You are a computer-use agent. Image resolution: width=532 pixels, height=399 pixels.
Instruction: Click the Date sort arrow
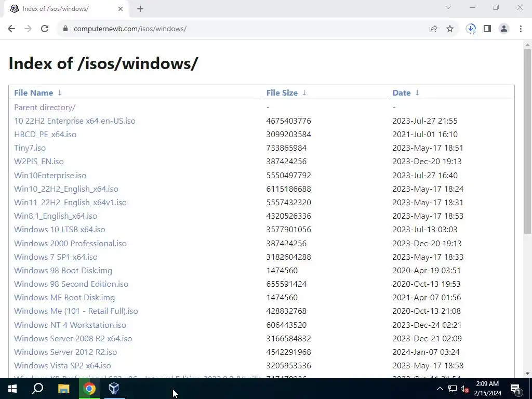(x=417, y=92)
